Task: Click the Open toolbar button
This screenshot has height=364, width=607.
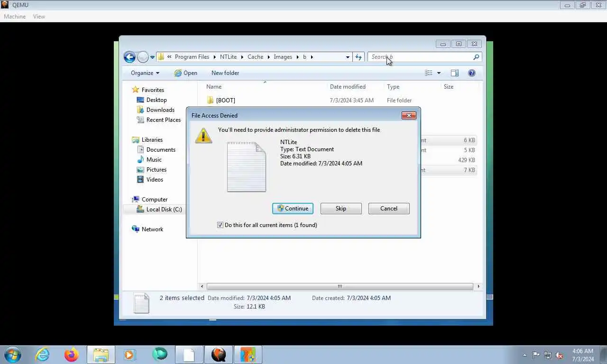Action: coord(185,73)
